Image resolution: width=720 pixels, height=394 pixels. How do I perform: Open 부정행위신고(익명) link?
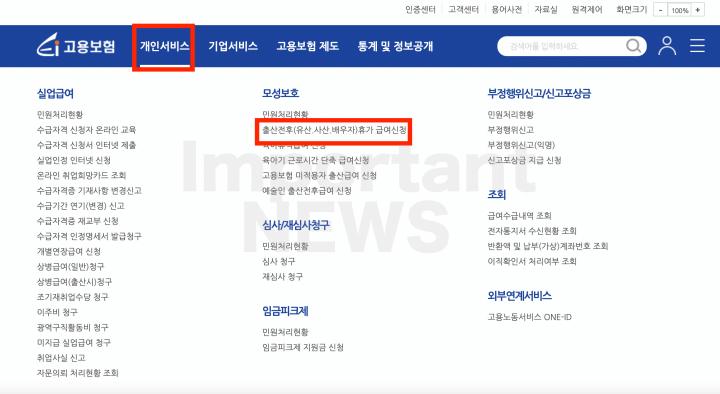coord(521,145)
